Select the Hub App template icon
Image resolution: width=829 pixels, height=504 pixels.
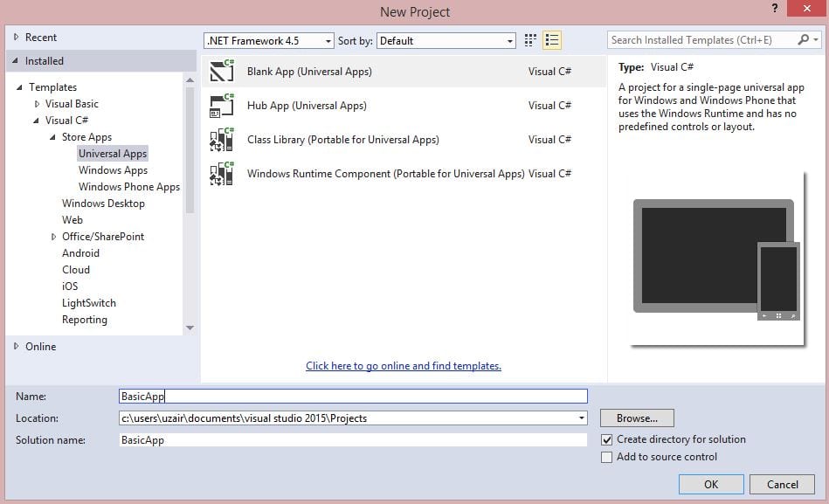[222, 106]
